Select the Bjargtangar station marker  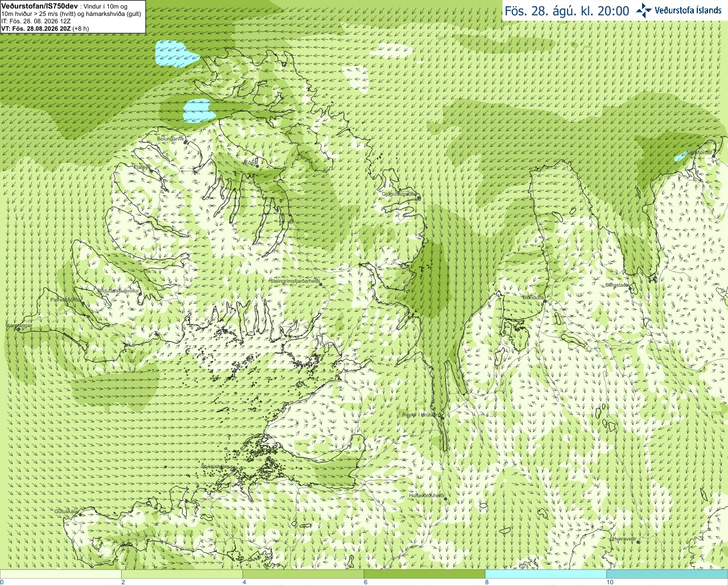18,329
